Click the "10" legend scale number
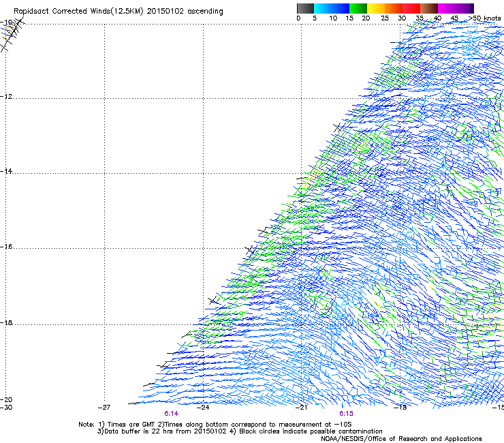Viewport: 504px width, 443px height. click(x=333, y=18)
